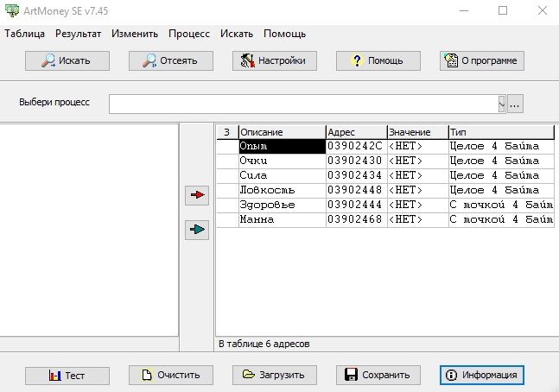This screenshot has height=392, width=559.
Task: Maximize the ArtMoney window
Action: click(x=503, y=10)
